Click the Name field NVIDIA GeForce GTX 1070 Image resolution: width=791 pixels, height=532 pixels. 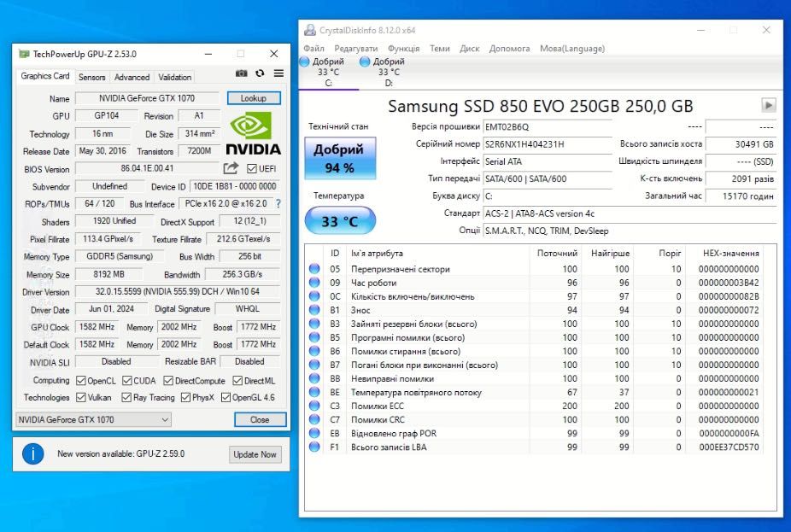coord(147,98)
